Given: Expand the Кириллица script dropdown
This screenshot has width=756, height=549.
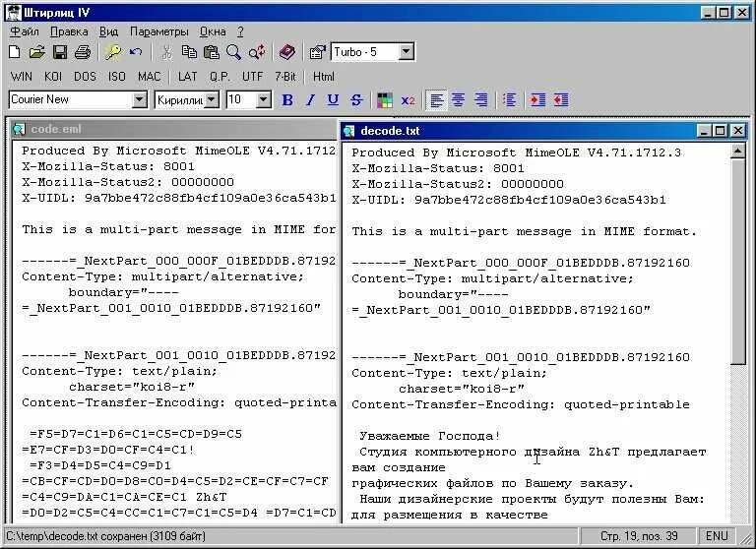Looking at the screenshot, I should click(212, 99).
